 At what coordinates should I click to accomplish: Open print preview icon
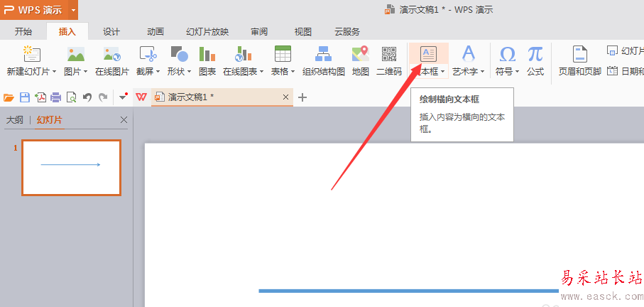72,97
